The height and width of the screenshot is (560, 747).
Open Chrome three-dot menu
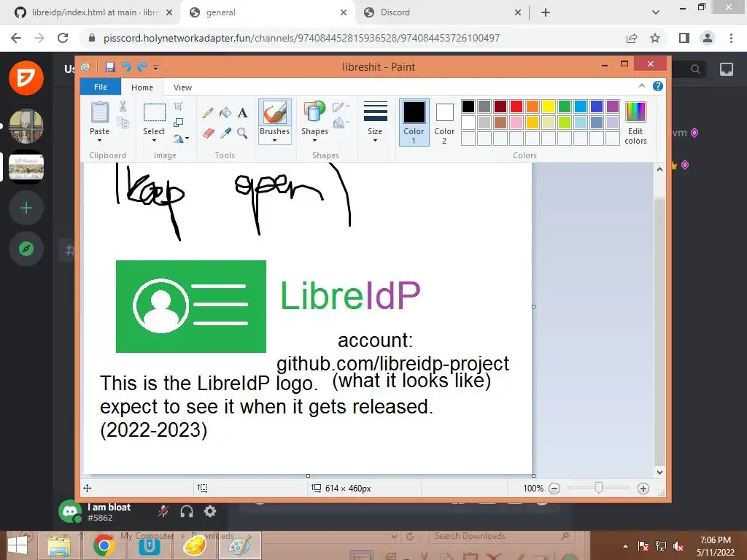coord(731,38)
